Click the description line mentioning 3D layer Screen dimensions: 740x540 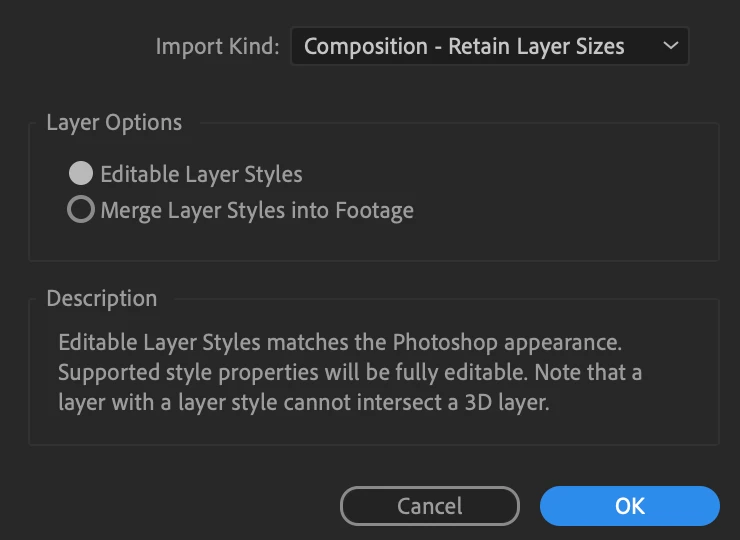coord(304,404)
